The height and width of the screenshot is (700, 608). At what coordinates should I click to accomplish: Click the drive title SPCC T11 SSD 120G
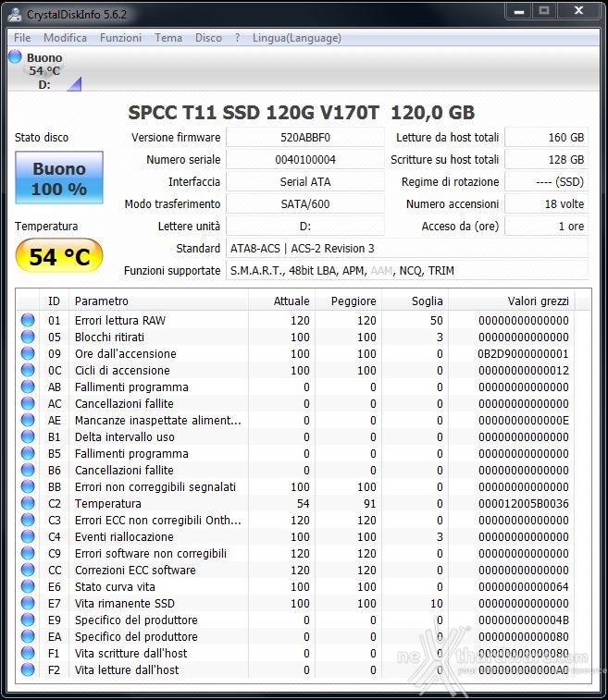click(x=301, y=113)
